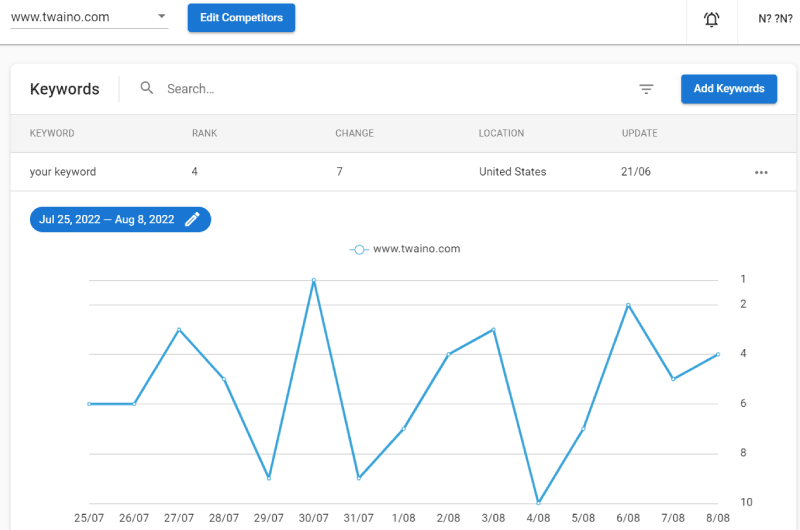
Task: Expand the www.twaino.com site dropdown
Action: (89, 17)
